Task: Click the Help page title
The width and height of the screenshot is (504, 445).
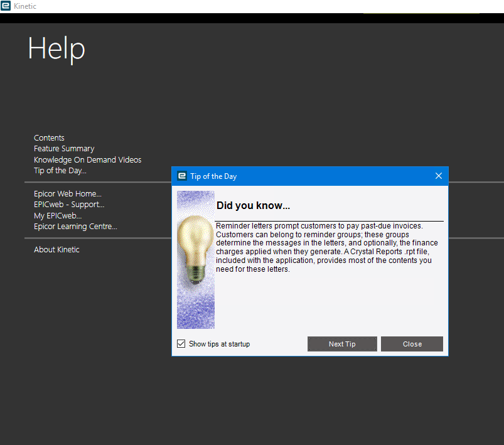Action: click(x=56, y=49)
